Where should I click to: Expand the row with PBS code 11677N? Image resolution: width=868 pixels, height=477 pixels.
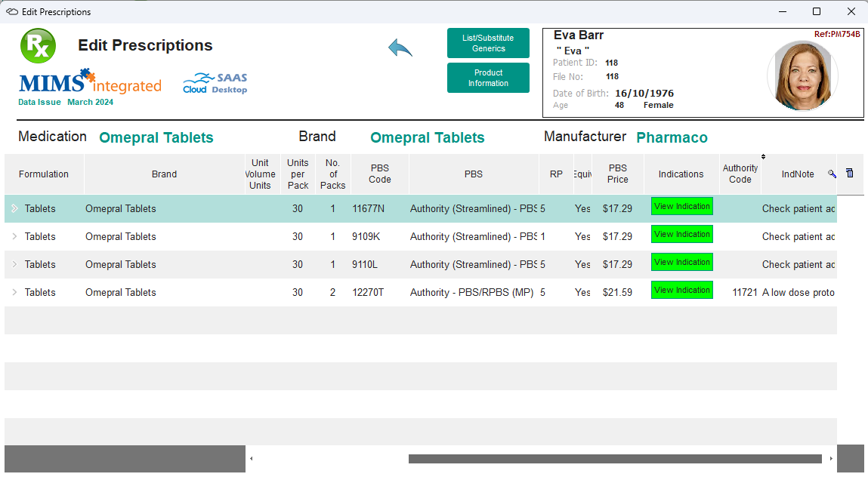coord(14,208)
